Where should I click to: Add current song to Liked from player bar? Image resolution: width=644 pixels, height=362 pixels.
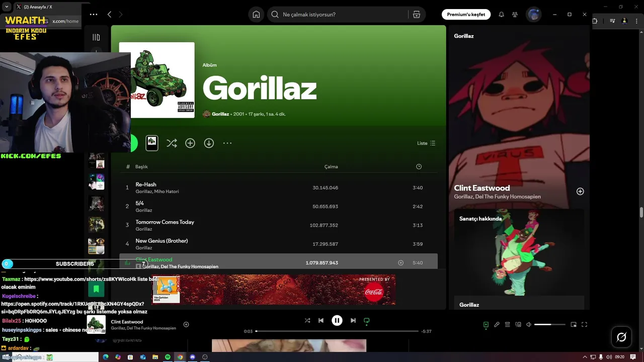(186, 324)
